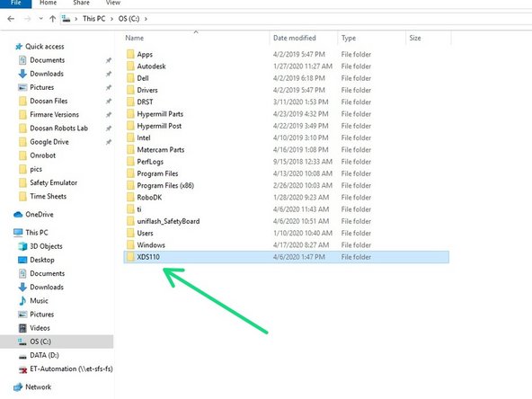Open Google Drive pinned folder
Image resolution: width=532 pixels, height=399 pixels.
point(49,141)
